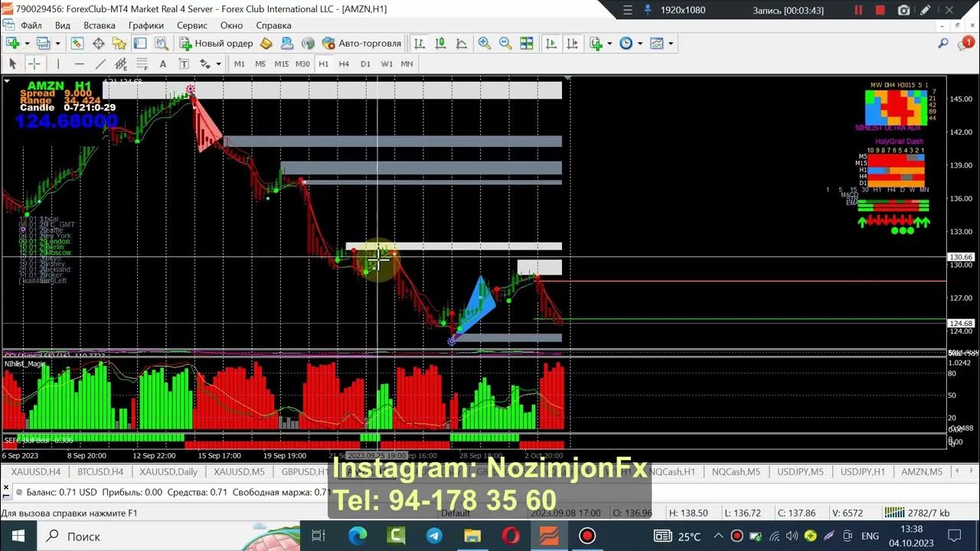Select the Fibonacci retracement tool
The height and width of the screenshot is (551, 980).
[x=142, y=64]
